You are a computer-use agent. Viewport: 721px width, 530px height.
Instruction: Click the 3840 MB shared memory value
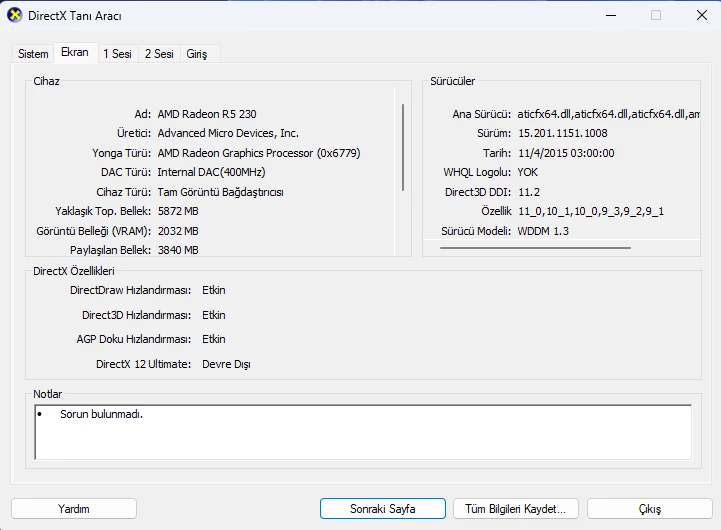tap(178, 250)
